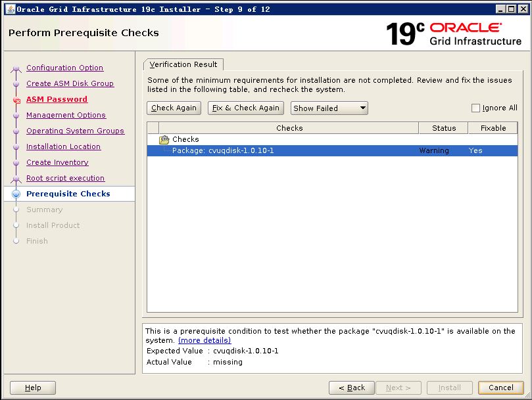Image resolution: width=532 pixels, height=400 pixels.
Task: Open the Show Failed dropdown
Action: pyautogui.click(x=329, y=108)
